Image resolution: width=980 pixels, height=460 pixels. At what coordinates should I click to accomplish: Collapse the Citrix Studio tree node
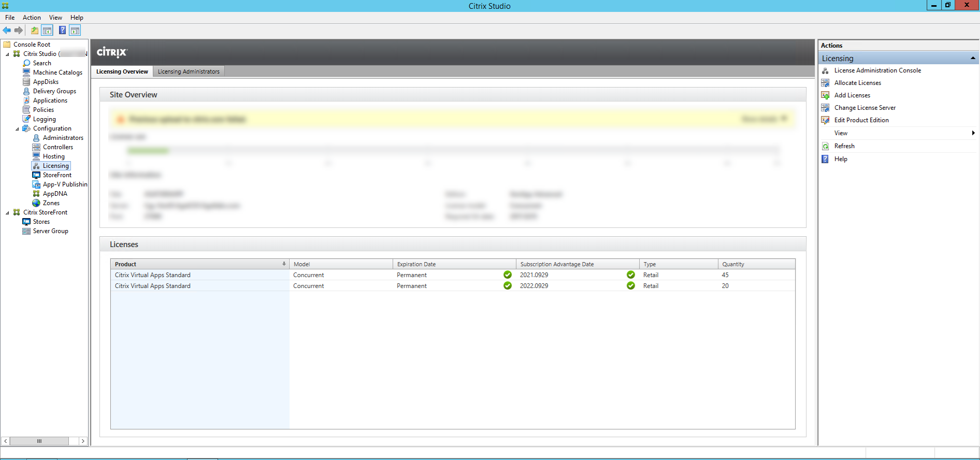(x=7, y=54)
